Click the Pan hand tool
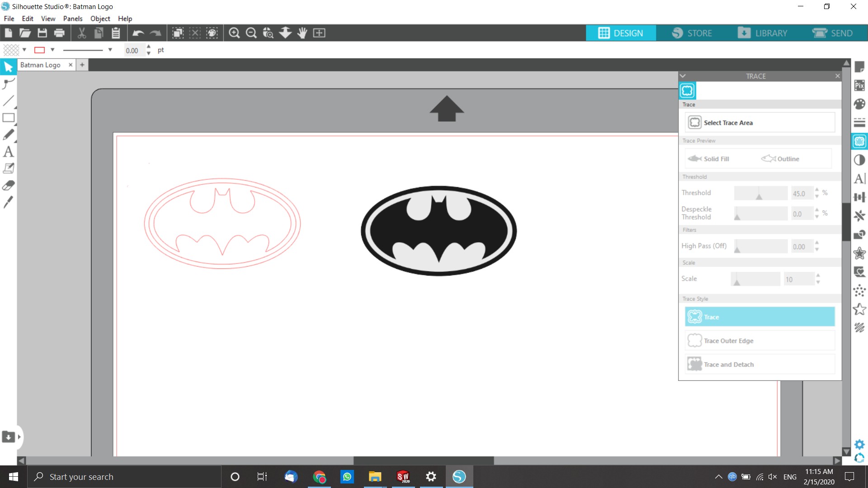868x488 pixels. point(302,33)
